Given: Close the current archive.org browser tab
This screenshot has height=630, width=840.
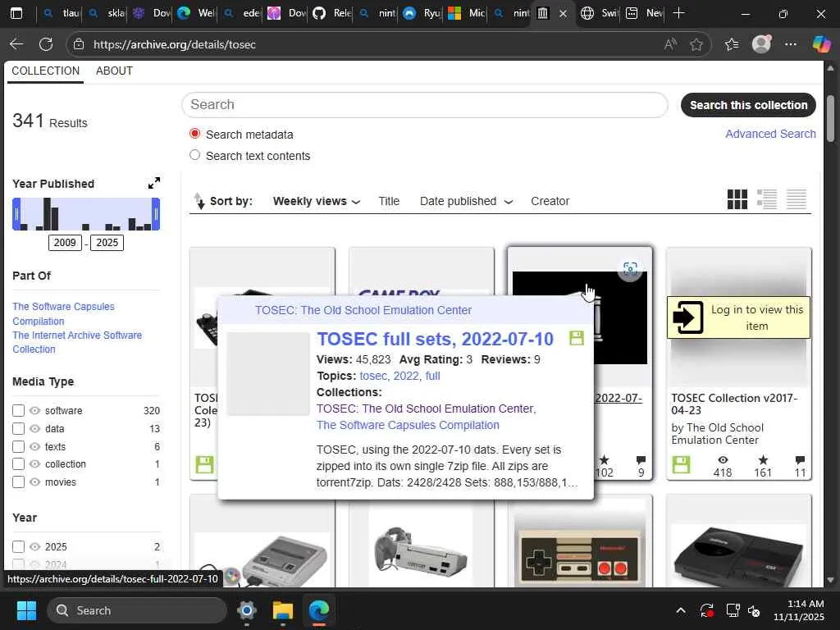Looking at the screenshot, I should (x=563, y=13).
